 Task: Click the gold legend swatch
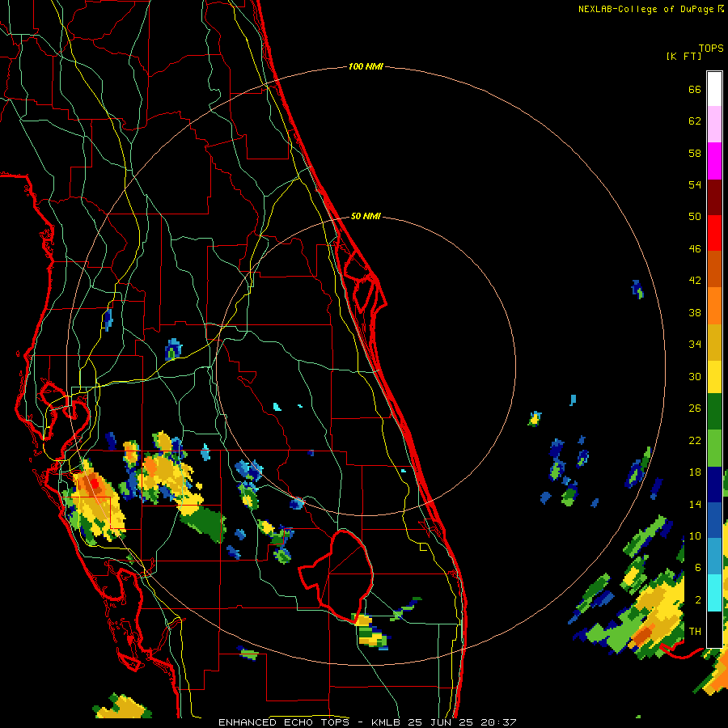[714, 342]
